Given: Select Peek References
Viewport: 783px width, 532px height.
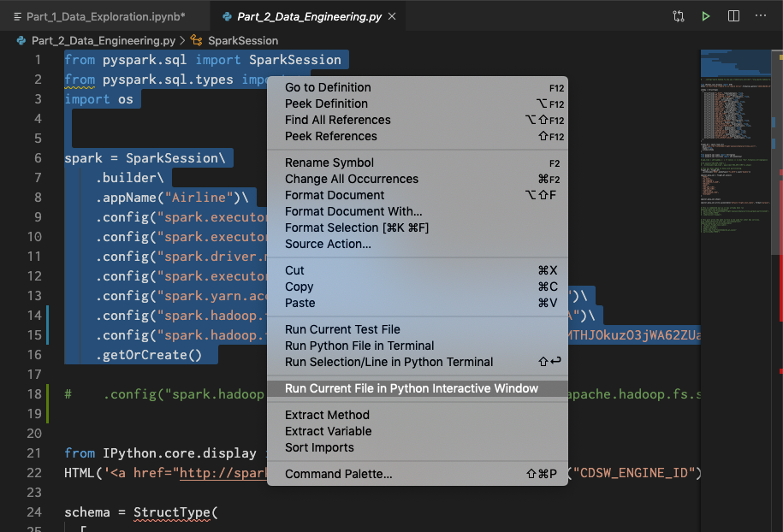Looking at the screenshot, I should [x=418, y=136].
